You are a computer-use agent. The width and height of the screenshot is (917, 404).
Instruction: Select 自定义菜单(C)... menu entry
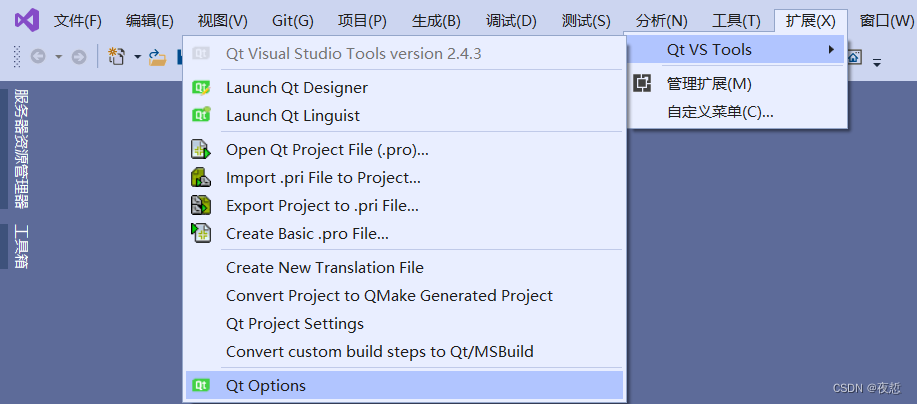point(720,112)
